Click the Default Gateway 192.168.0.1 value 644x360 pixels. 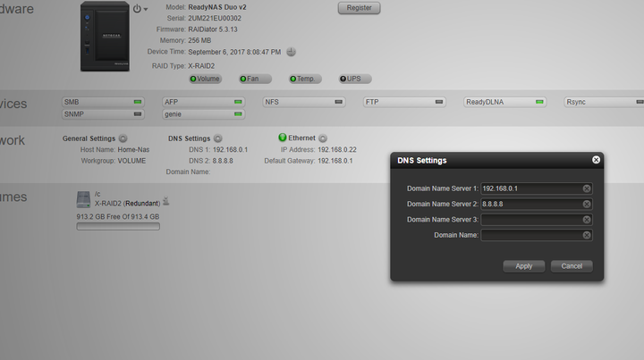335,161
